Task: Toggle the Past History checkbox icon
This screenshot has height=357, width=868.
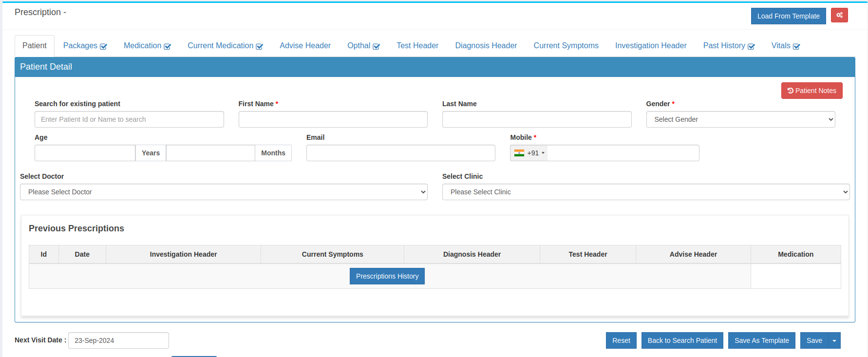Action: tap(751, 46)
